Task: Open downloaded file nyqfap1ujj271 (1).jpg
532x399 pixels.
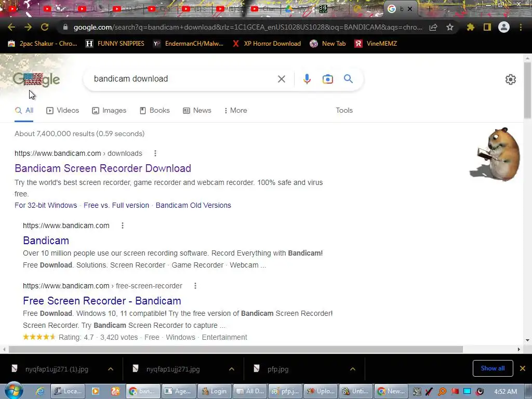Action: click(57, 369)
